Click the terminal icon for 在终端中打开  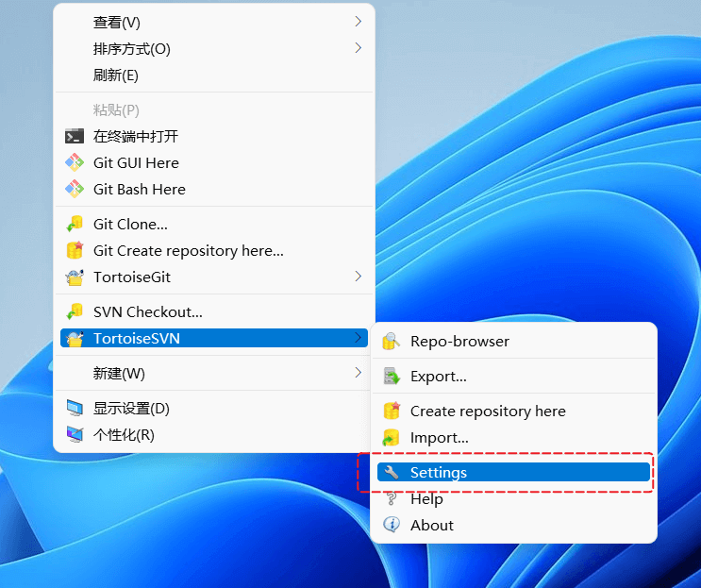(75, 136)
